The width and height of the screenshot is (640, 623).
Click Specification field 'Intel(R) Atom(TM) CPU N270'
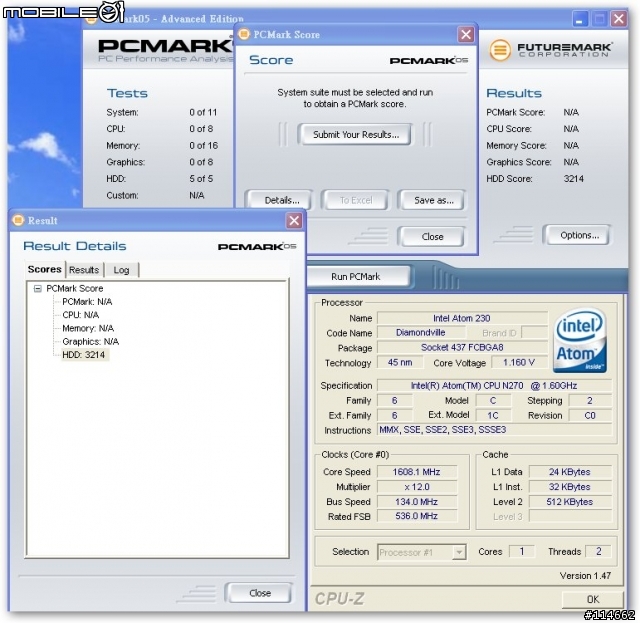(x=494, y=385)
